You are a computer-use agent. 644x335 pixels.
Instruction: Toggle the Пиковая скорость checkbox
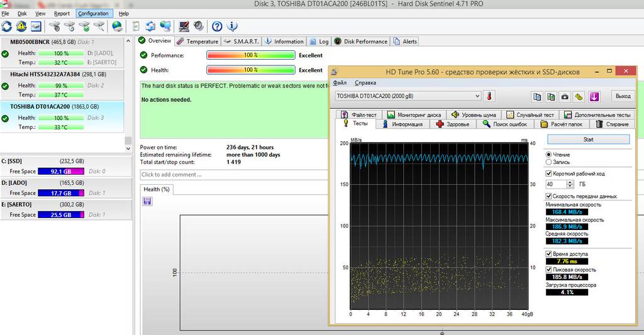(548, 270)
